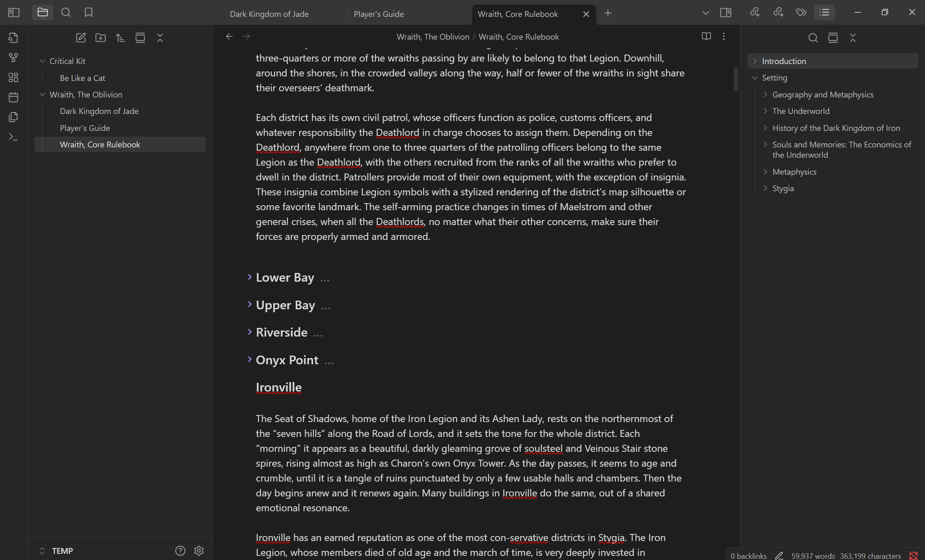This screenshot has width=925, height=560.
Task: Open the Be Like a Cat note
Action: pos(82,78)
